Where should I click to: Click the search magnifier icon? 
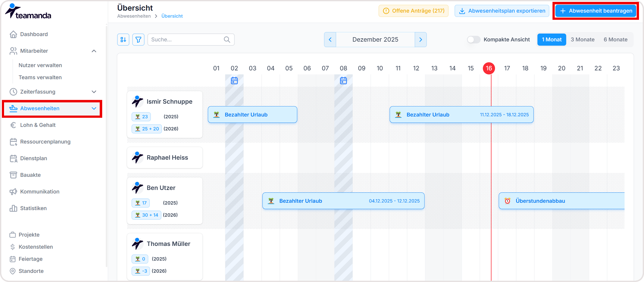pos(227,40)
